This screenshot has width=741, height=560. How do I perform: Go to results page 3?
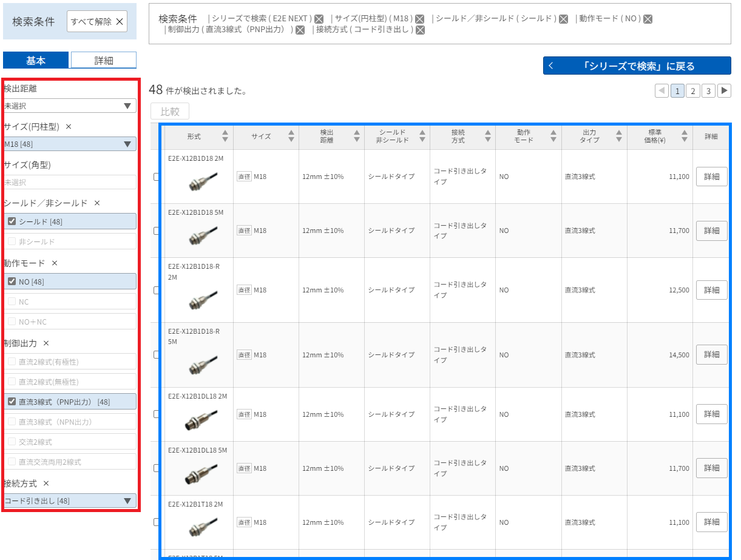(x=708, y=91)
